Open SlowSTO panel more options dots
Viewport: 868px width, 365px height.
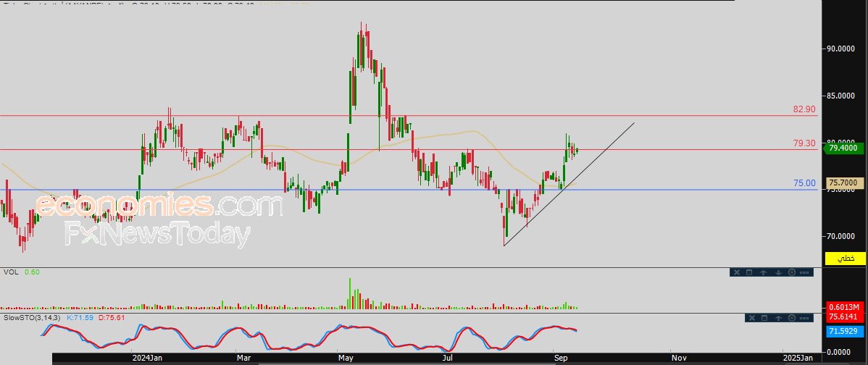click(x=805, y=317)
